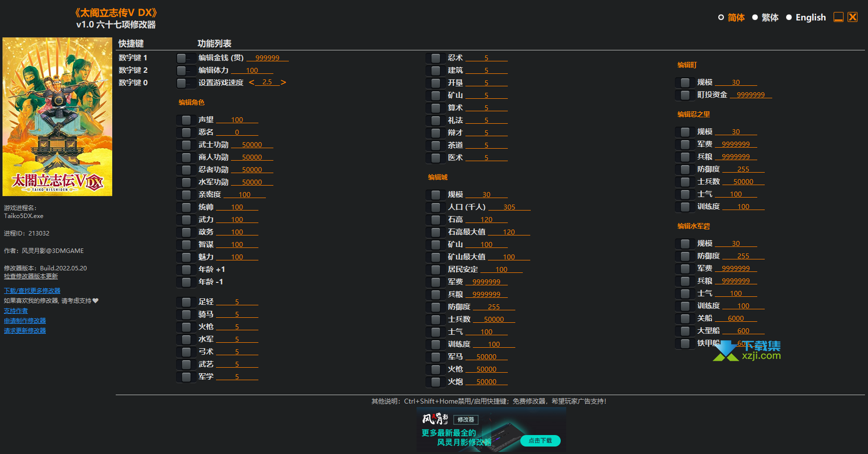The height and width of the screenshot is (454, 868).
Task: Edit the 军马 value 50000 field
Action: 486,357
